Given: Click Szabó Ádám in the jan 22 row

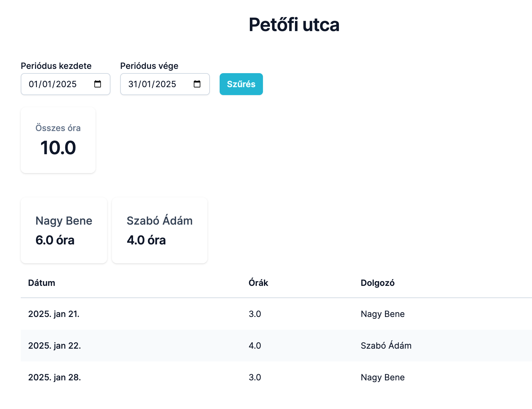Looking at the screenshot, I should [x=386, y=346].
